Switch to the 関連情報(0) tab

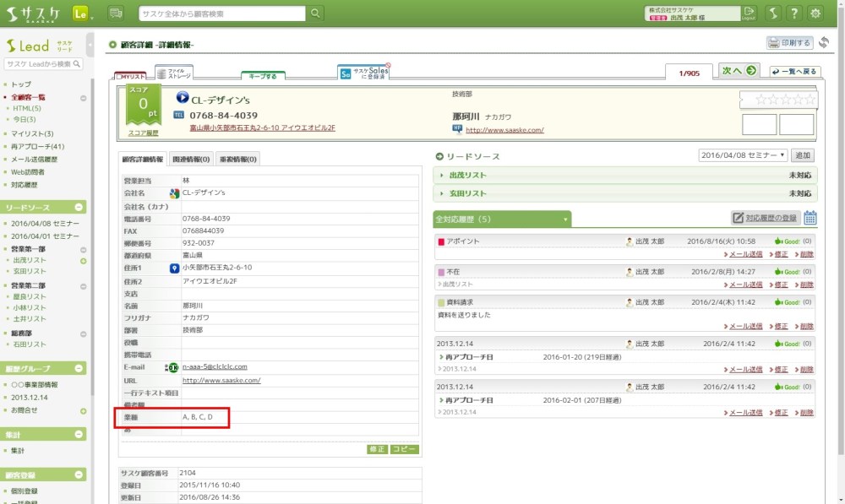point(191,159)
